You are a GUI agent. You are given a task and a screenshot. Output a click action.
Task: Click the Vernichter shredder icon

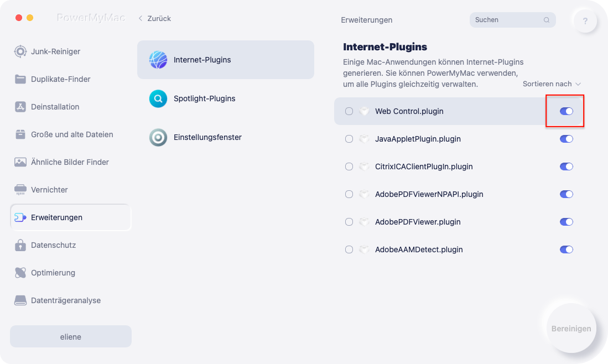[x=20, y=190]
